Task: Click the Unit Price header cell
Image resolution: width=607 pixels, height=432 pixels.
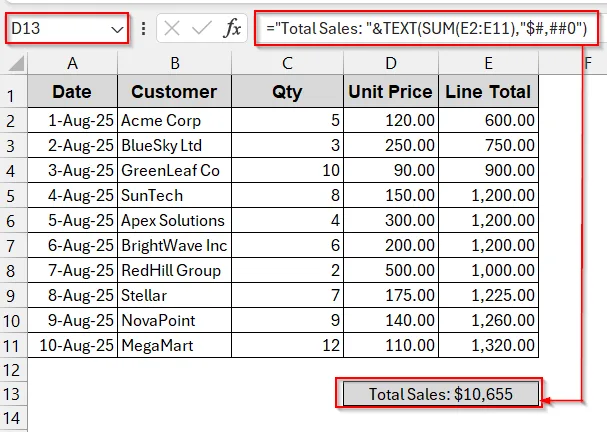Action: pyautogui.click(x=391, y=91)
